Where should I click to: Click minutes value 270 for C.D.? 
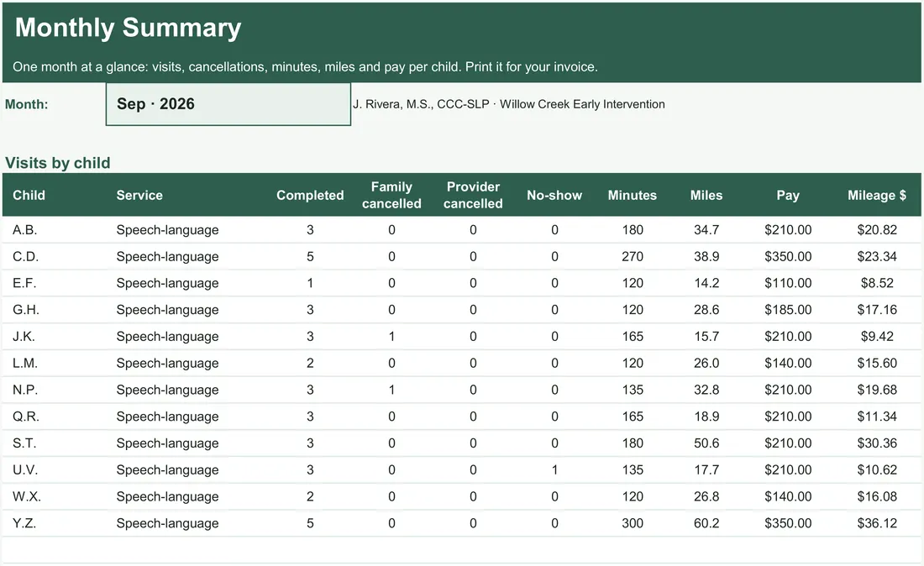pyautogui.click(x=633, y=256)
